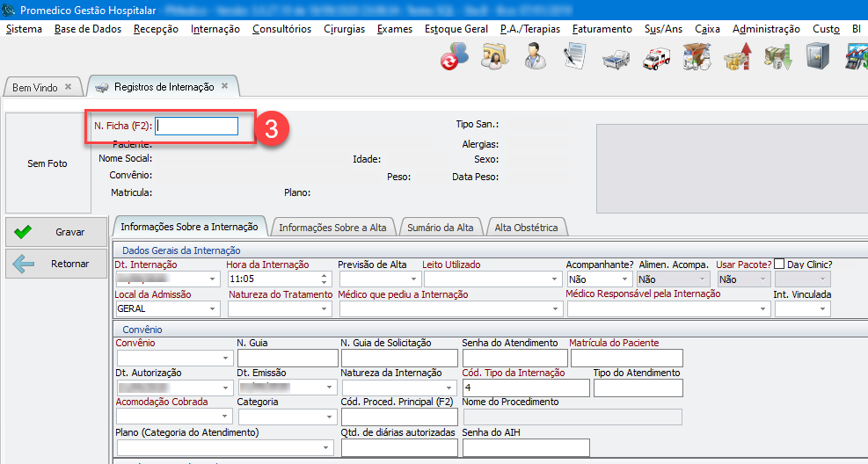This screenshot has height=464, width=868.
Task: Expand the Acomodação Cobrada dropdown
Action: coord(224,417)
